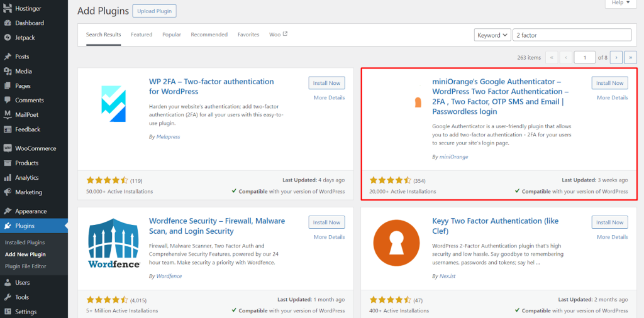Open Keyy Two Factor Authentication title link
This screenshot has height=318, width=644.
496,226
